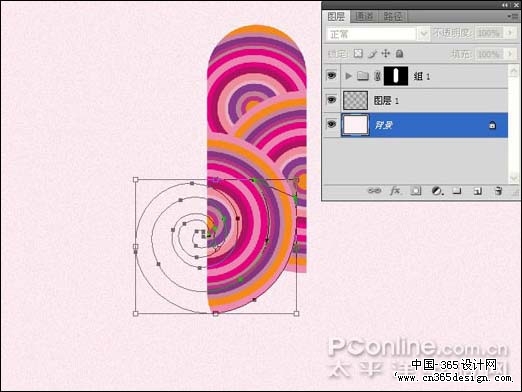522x392 pixels.
Task: Expand the 组 1 group triangle
Action: (x=348, y=76)
